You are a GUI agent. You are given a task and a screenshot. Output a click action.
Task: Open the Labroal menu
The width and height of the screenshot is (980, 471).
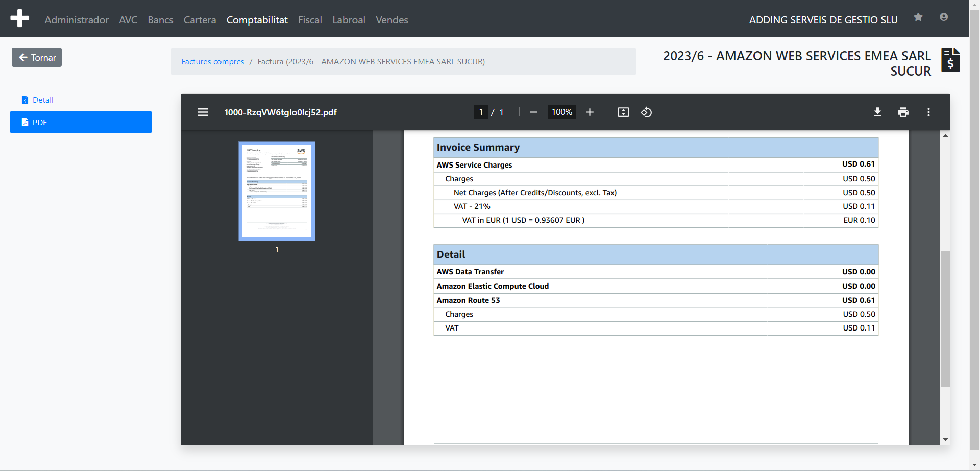[x=349, y=20]
